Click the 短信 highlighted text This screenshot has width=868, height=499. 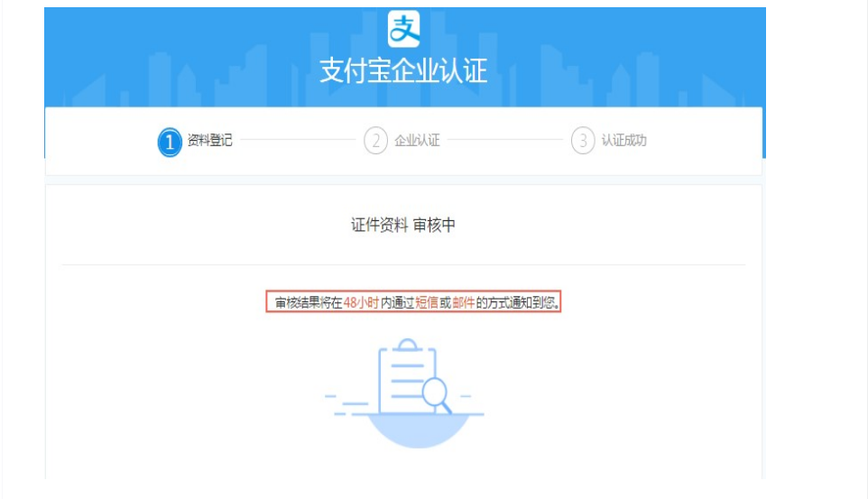click(x=427, y=302)
